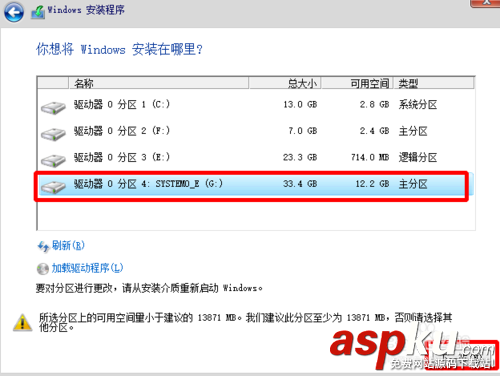Click the load driver disc icon
The height and width of the screenshot is (376, 500).
click(x=43, y=269)
